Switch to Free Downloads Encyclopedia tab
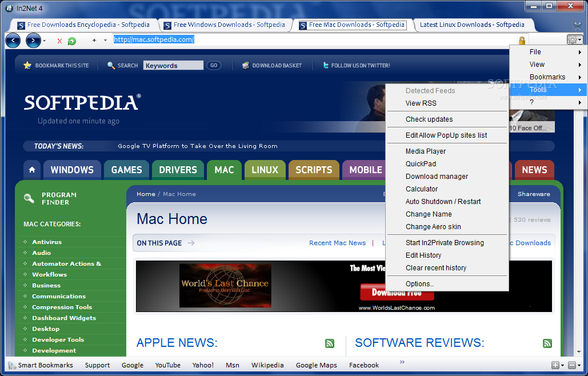Screen dimensions: 588x376 tap(84, 25)
